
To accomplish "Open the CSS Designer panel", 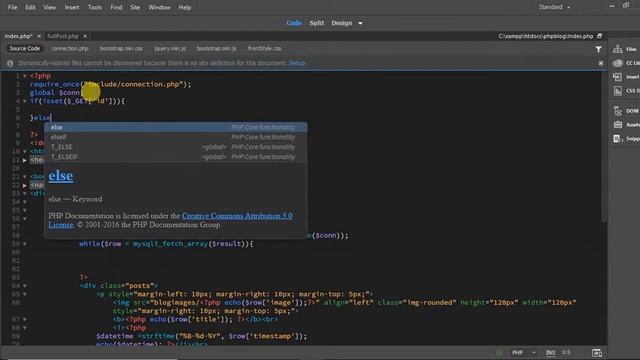I will coord(625,91).
